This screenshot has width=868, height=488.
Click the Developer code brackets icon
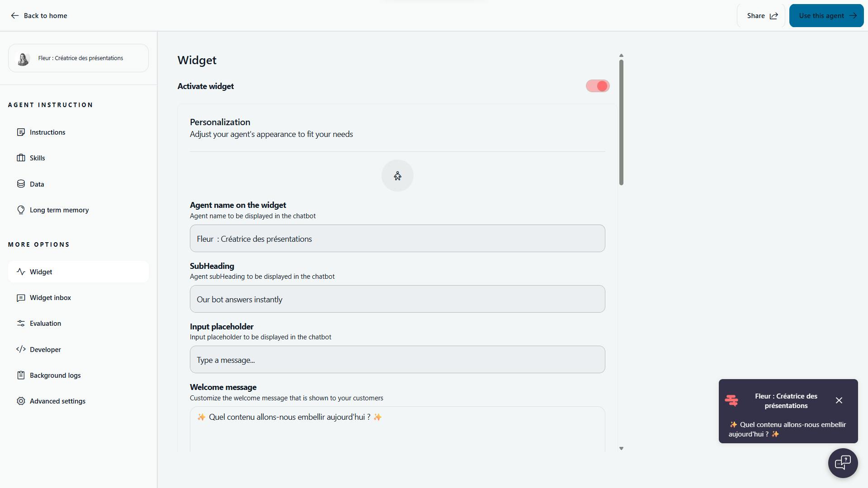(x=21, y=349)
